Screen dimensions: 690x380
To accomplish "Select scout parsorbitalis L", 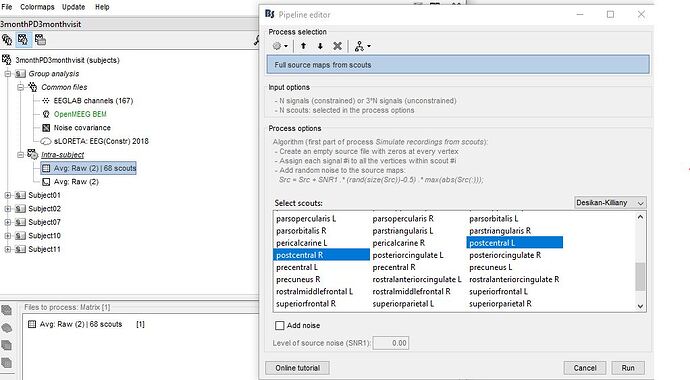I will 494,219.
